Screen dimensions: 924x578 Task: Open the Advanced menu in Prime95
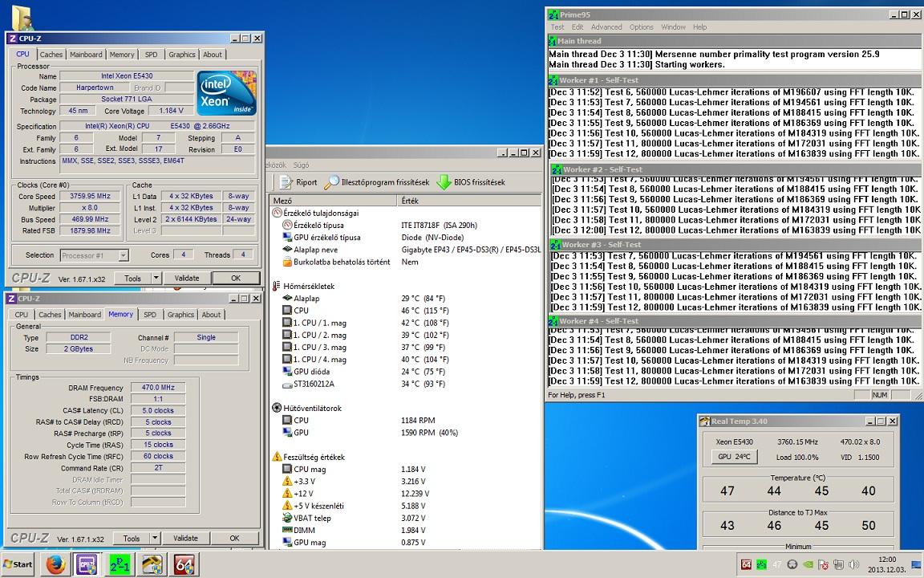pyautogui.click(x=606, y=27)
